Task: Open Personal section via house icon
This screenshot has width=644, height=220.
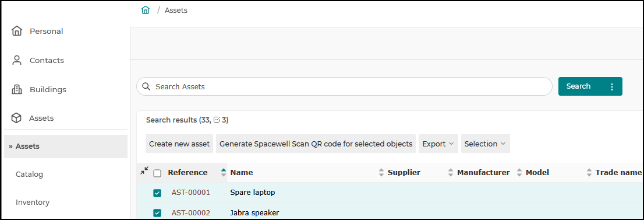Action: coord(16,31)
